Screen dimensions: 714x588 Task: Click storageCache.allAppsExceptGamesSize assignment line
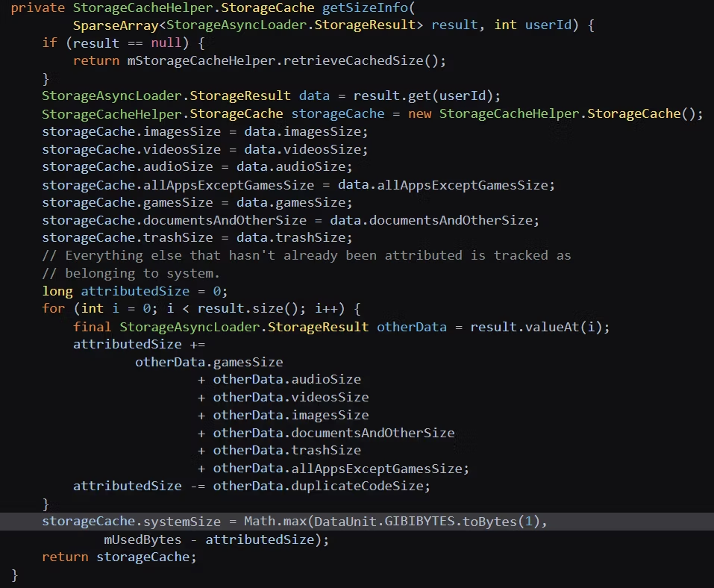(x=298, y=185)
